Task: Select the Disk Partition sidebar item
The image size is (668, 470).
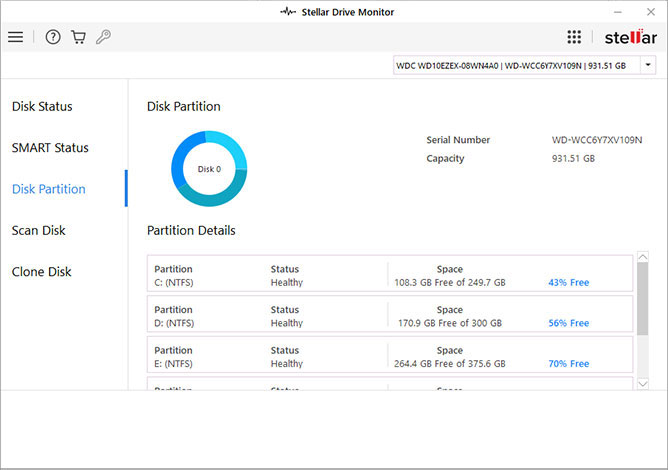Action: point(49,189)
